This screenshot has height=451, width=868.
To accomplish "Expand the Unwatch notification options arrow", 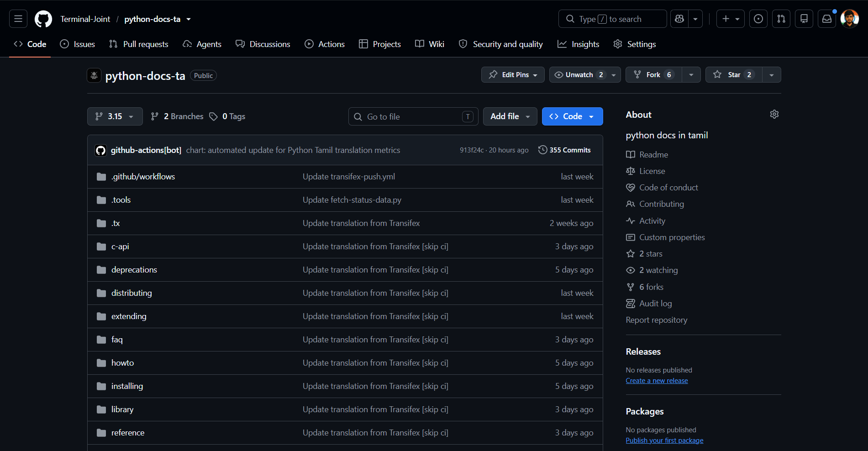I will coord(614,75).
